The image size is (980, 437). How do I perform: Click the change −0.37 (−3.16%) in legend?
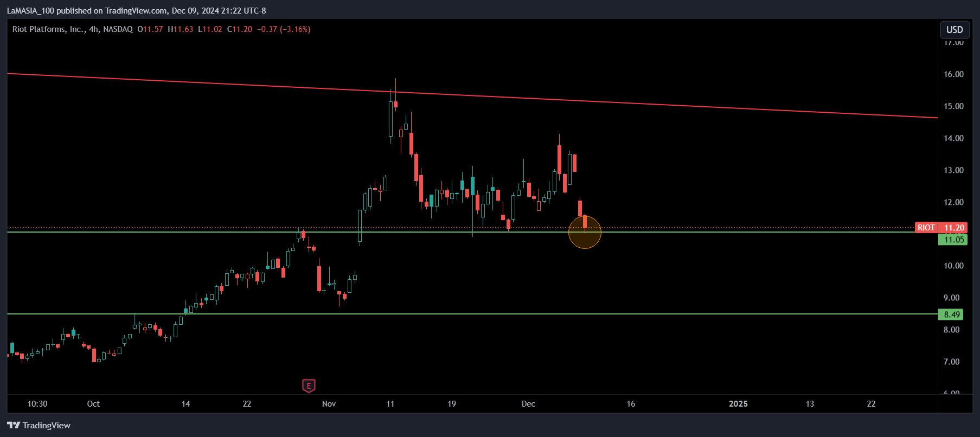pyautogui.click(x=284, y=29)
